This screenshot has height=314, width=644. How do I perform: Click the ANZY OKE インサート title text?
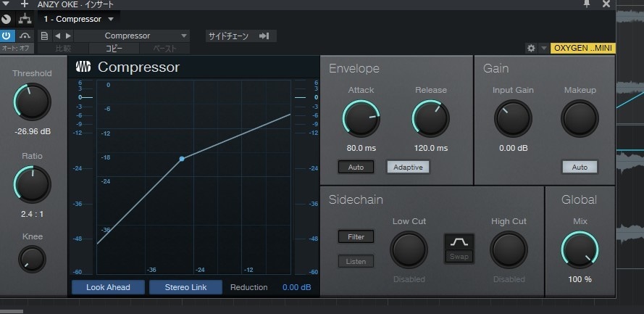(x=75, y=4)
